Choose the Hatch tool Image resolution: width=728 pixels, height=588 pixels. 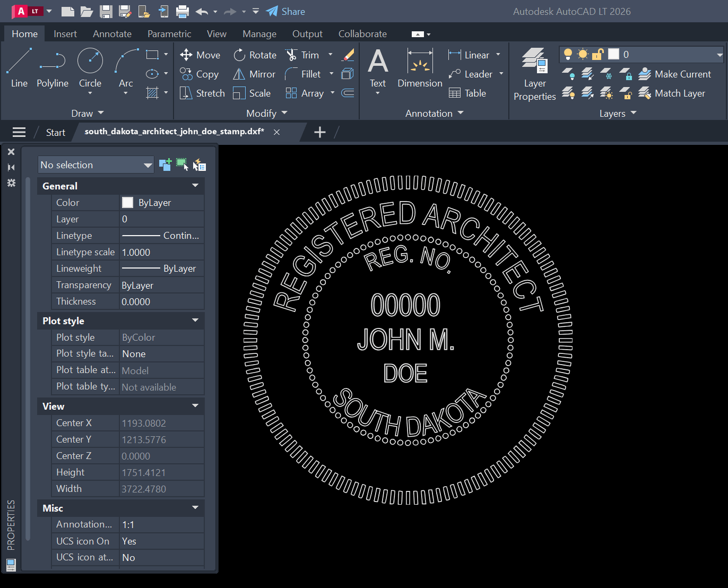pyautogui.click(x=152, y=93)
